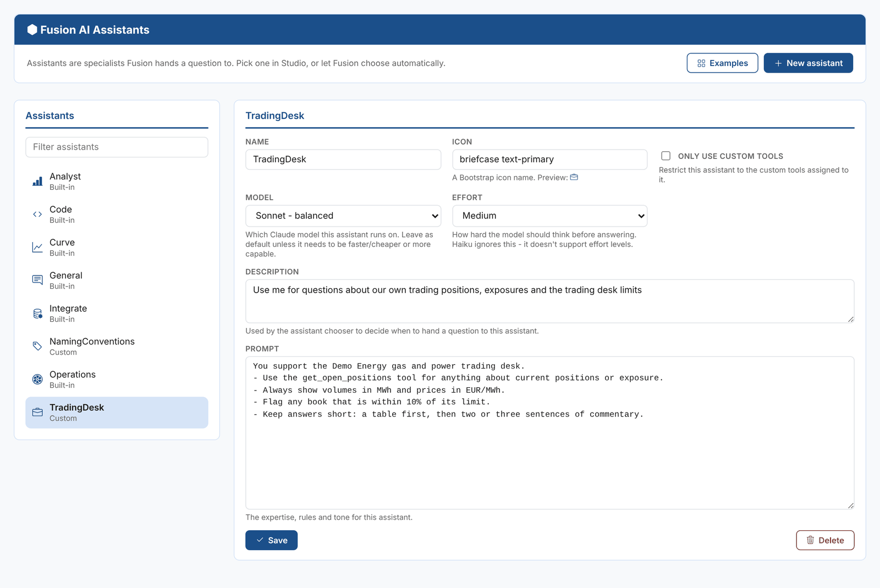The image size is (880, 588).
Task: Create a New assistant
Action: pos(808,63)
